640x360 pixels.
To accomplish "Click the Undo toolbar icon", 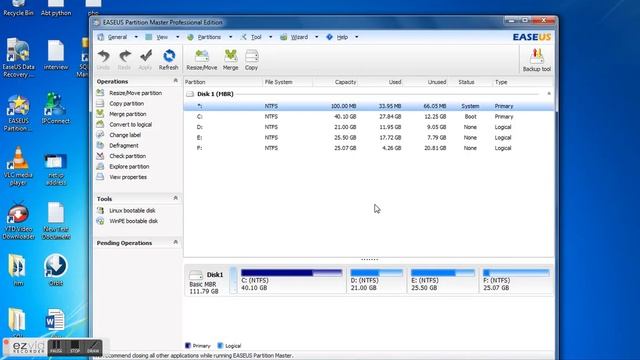I will click(x=104, y=60).
